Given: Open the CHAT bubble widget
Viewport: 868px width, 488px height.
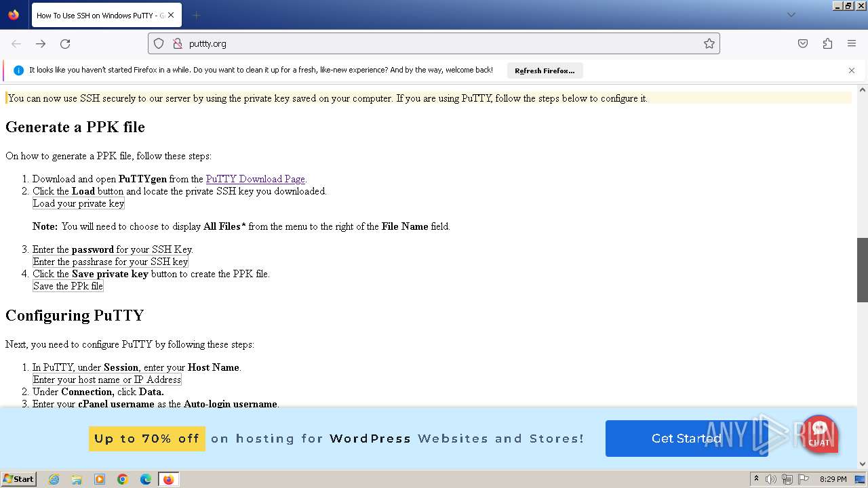Looking at the screenshot, I should point(819,434).
